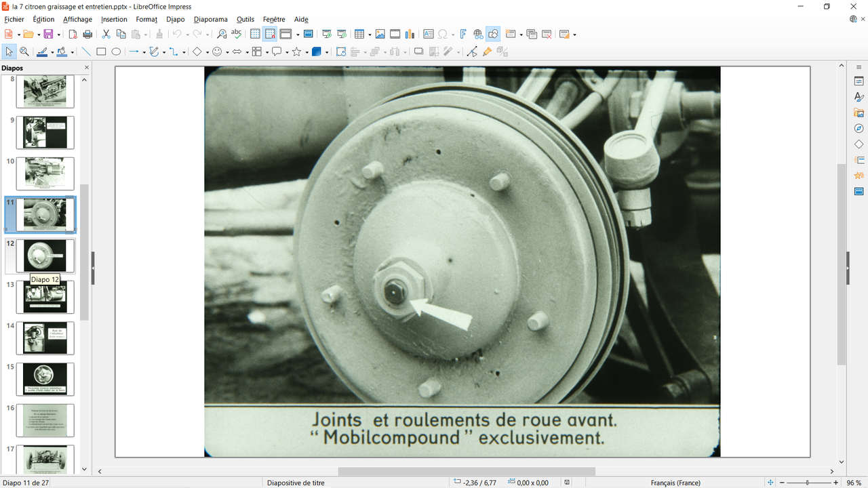Toggle the display grid

click(x=255, y=34)
